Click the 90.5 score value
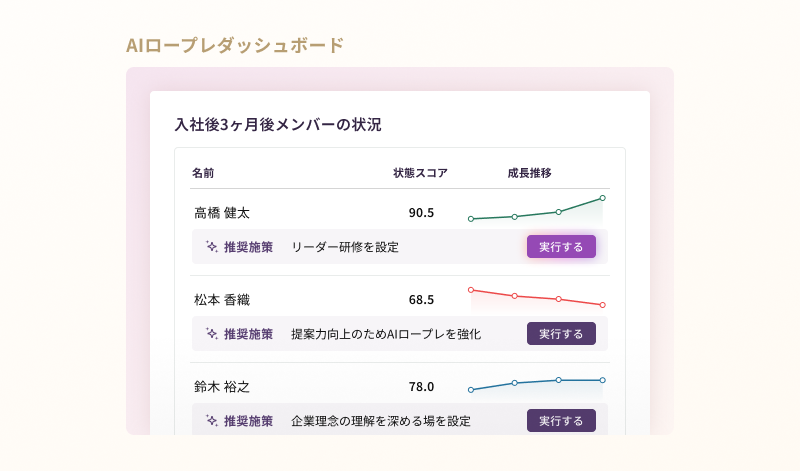The image size is (800, 471). coord(421,212)
